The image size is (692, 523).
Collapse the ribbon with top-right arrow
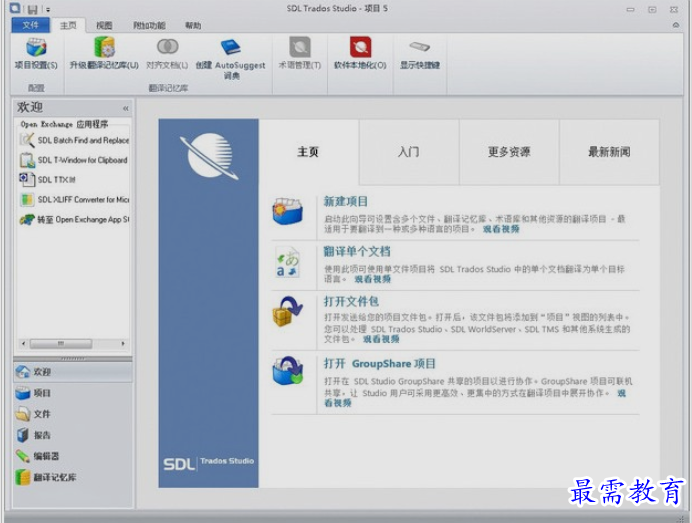click(676, 25)
